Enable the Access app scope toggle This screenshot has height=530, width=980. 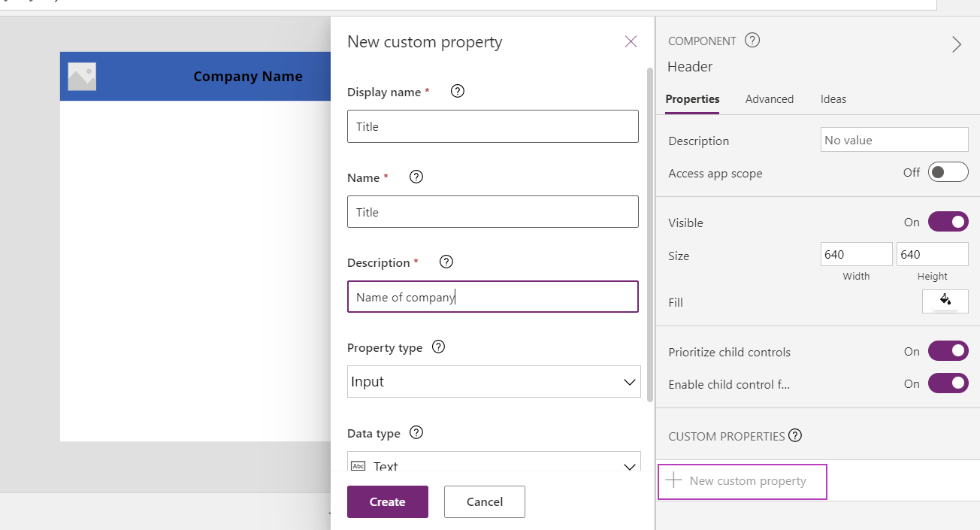[x=948, y=171]
